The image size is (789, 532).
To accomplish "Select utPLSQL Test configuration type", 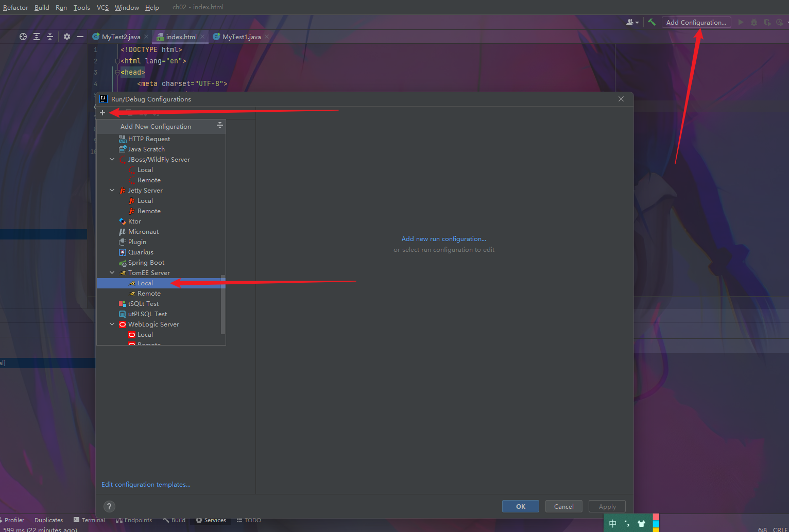I will pyautogui.click(x=161, y=314).
